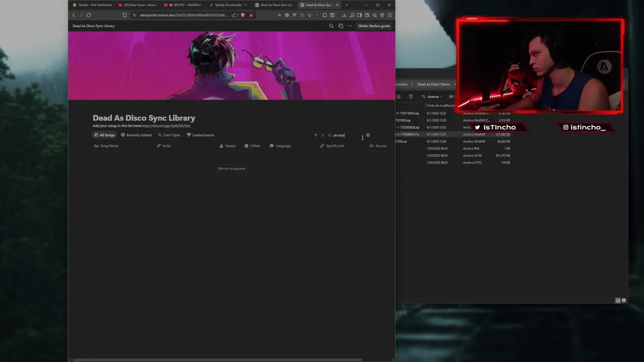Share the page using the address bar share icon

(x=234, y=15)
